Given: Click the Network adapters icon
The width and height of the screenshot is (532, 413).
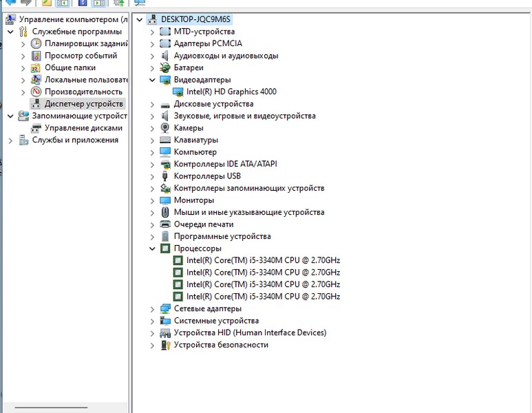Looking at the screenshot, I should click(165, 309).
